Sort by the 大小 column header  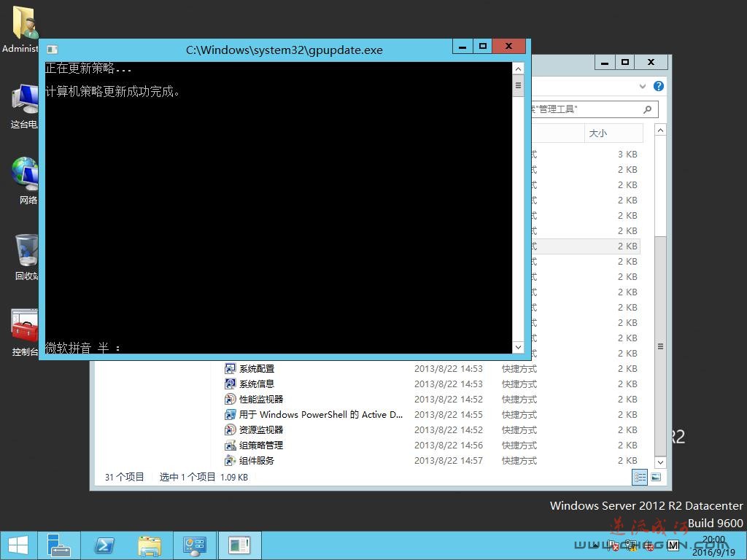click(x=613, y=133)
